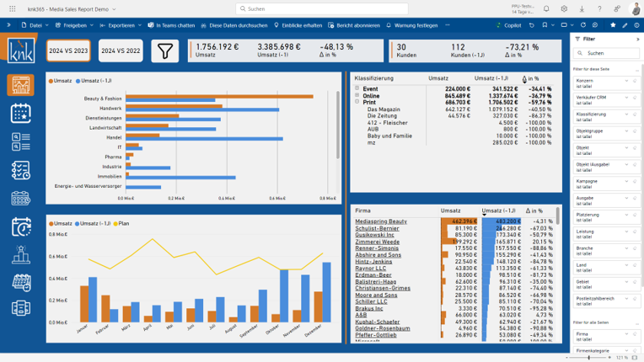Open help question mark icon
The height and width of the screenshot is (362, 644).
pyautogui.click(x=599, y=8)
